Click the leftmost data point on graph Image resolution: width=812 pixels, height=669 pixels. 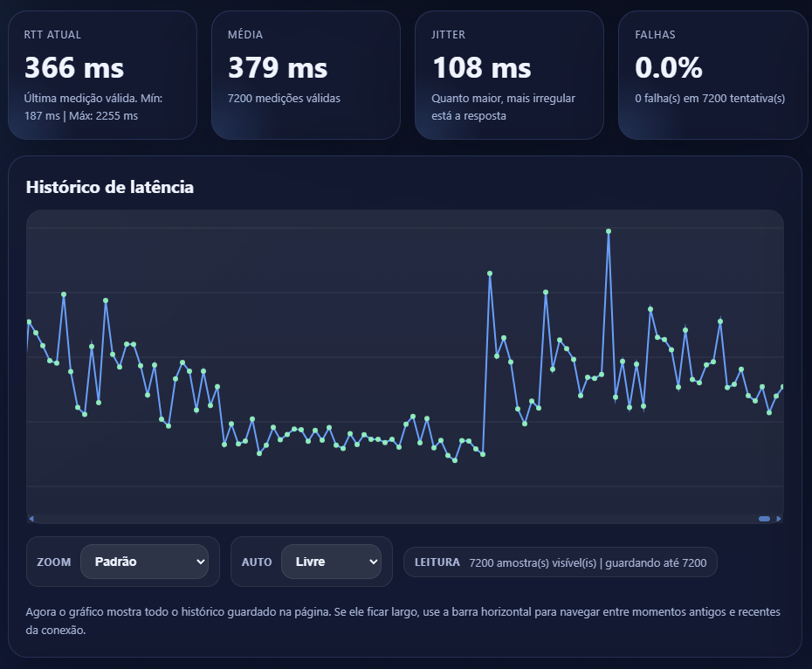click(x=29, y=322)
